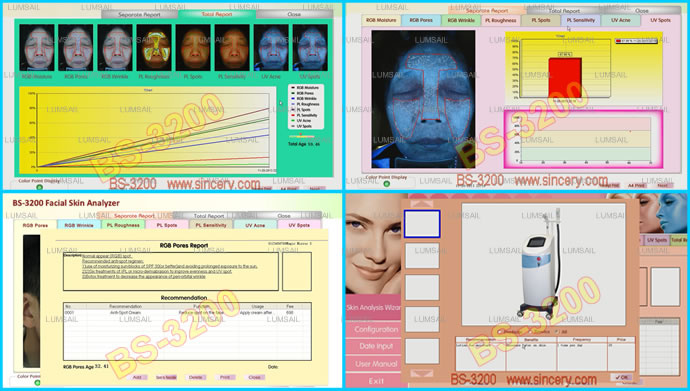Click the red bar in the bar chart
The width and height of the screenshot is (690, 391).
[x=565, y=77]
